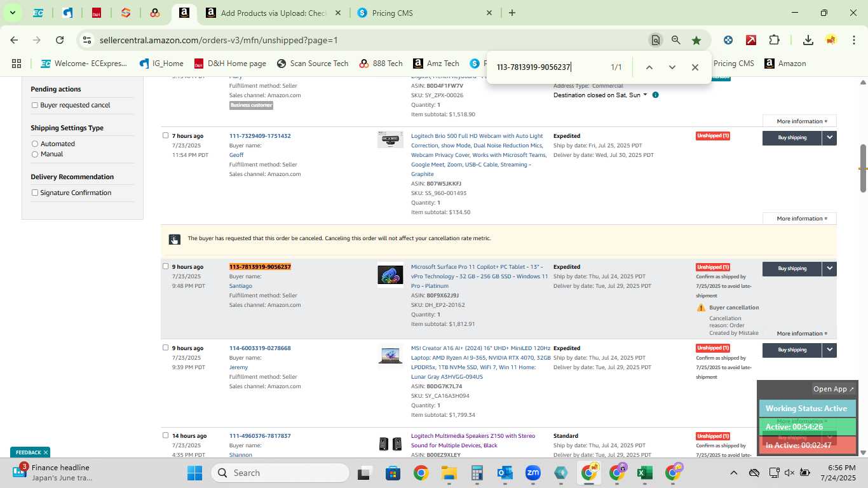The height and width of the screenshot is (488, 868).
Task: Select checkbox for order 111-4960376-7817837
Action: tap(166, 435)
